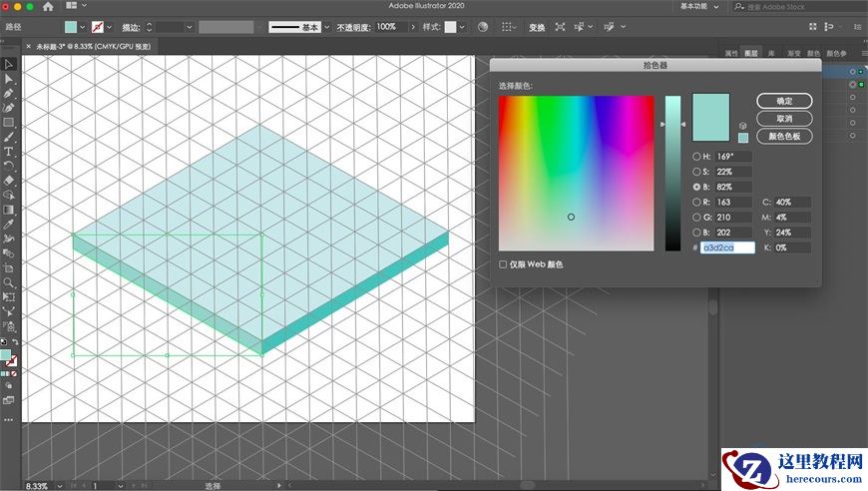The height and width of the screenshot is (491, 868).
Task: Select the 未标题-3 document tab
Action: click(x=93, y=47)
